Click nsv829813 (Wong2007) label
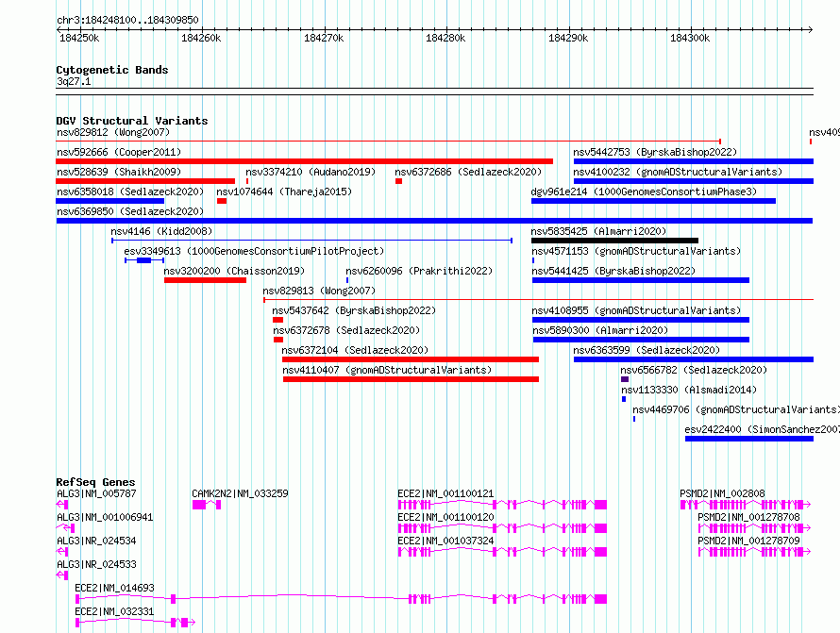This screenshot has width=840, height=633. tap(319, 291)
